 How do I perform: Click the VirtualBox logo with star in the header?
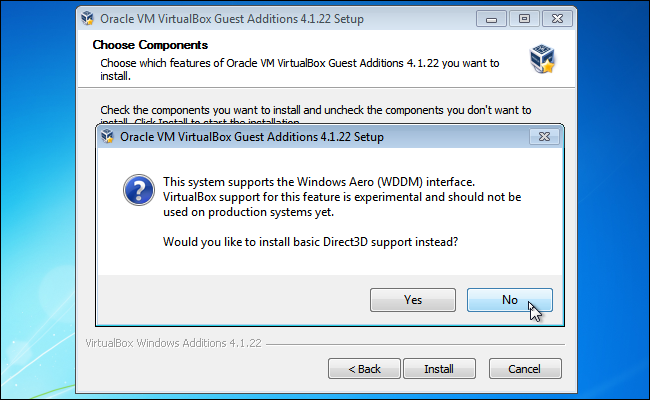(x=542, y=59)
